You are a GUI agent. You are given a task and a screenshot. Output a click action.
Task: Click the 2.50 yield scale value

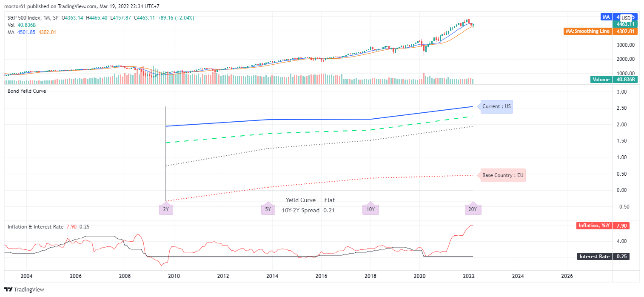click(621, 108)
